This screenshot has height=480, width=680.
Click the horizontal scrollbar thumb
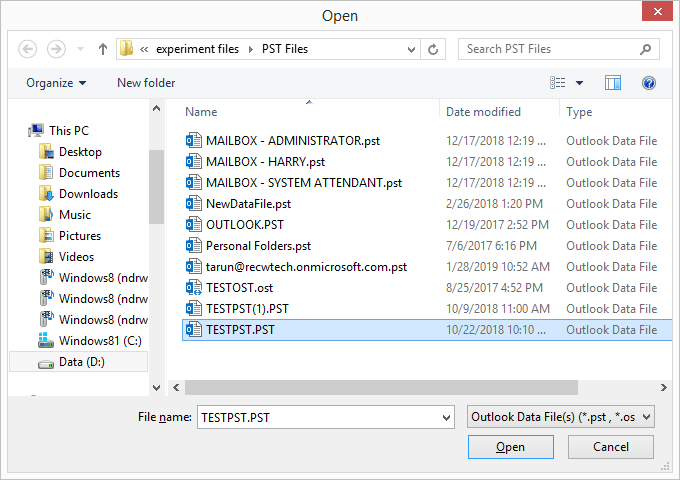(381, 387)
